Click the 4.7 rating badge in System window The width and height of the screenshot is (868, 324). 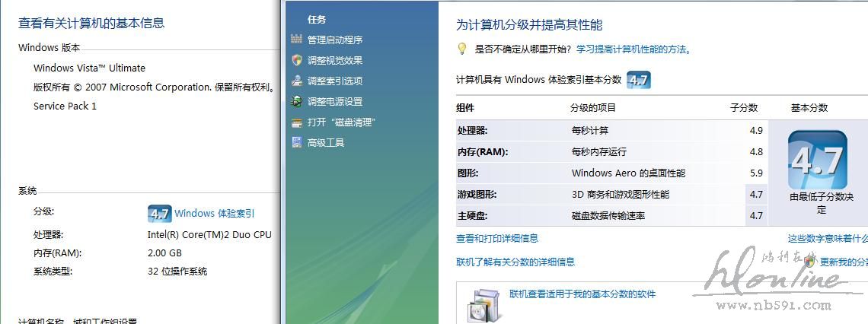point(159,214)
